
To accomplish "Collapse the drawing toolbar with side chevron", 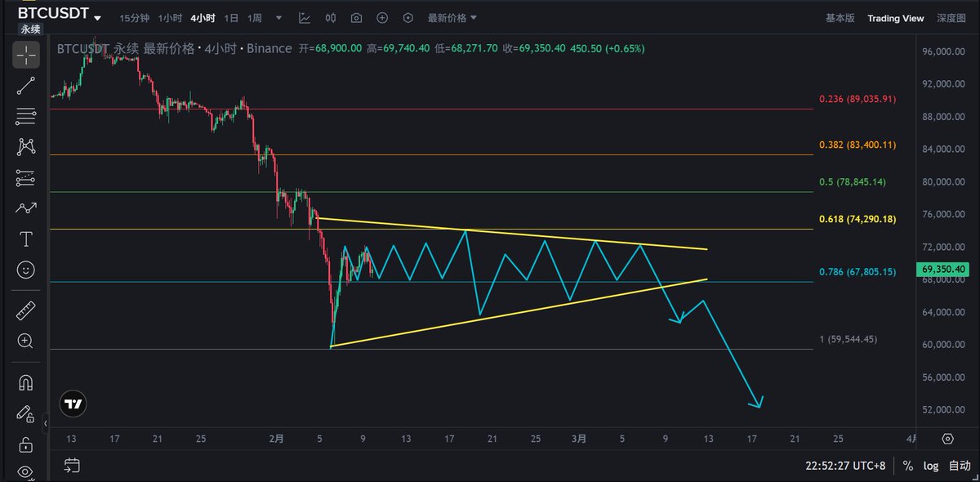I will [x=45, y=423].
